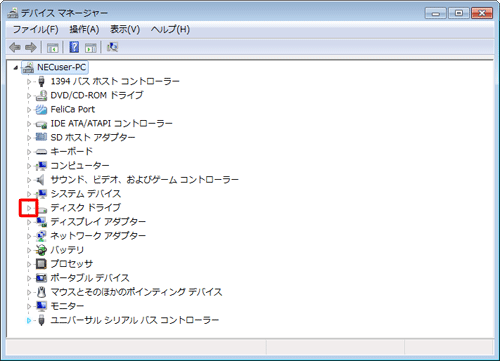Click the display adapter icon

click(x=41, y=222)
